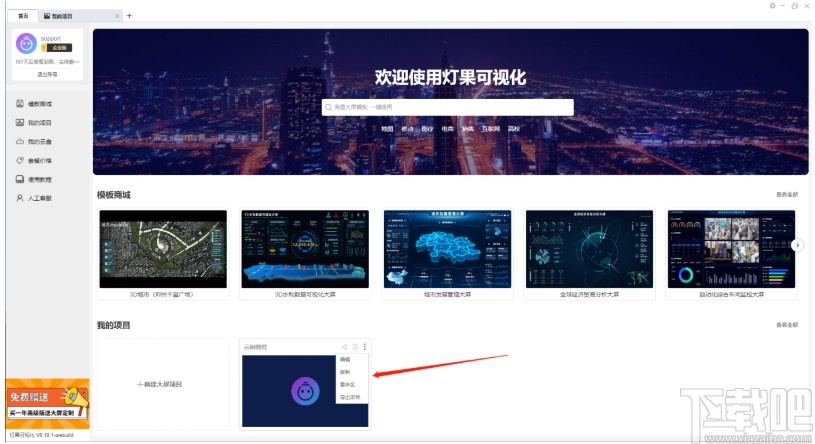This screenshot has height=444, width=815.
Task: Click 退出账号 to log out
Action: pos(47,74)
